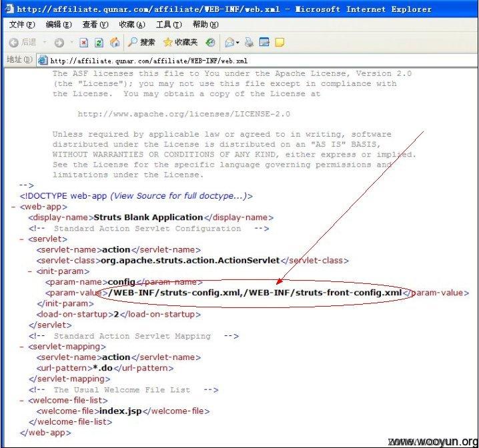Click the Stop loading icon
This screenshot has height=448, width=479.
click(x=83, y=43)
